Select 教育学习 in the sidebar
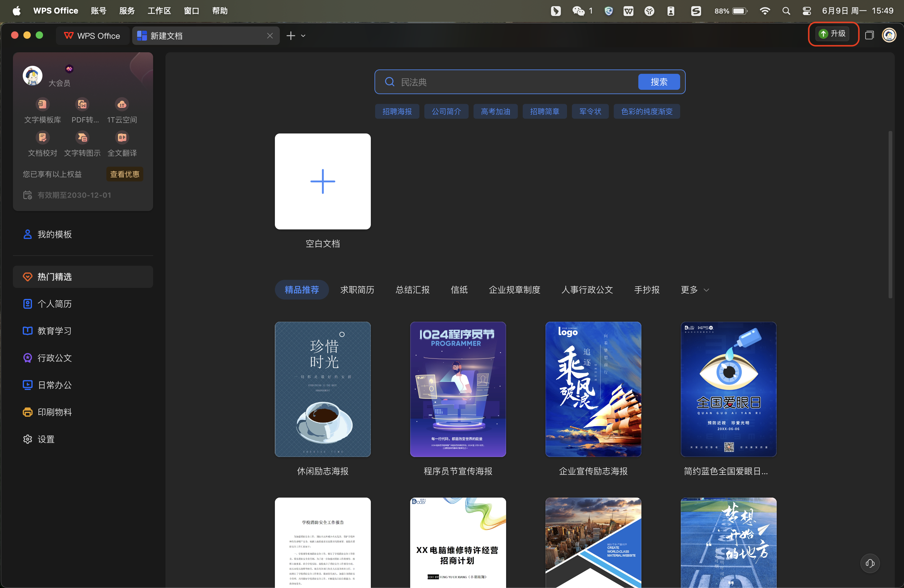 (83, 331)
